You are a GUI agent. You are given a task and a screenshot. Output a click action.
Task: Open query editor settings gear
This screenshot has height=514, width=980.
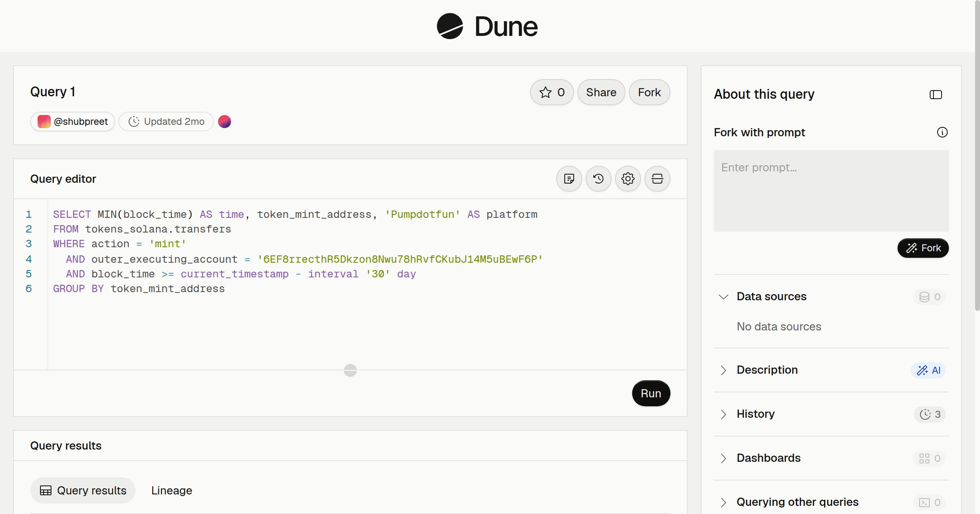tap(628, 179)
